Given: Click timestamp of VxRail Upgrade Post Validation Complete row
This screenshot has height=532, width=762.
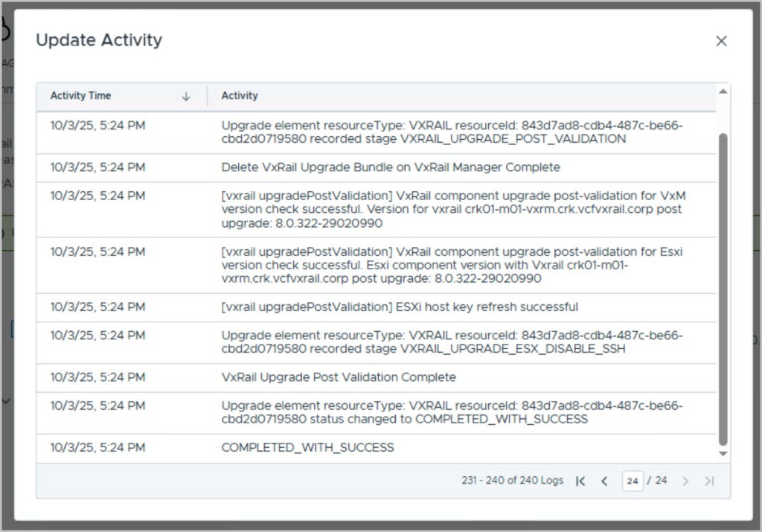Looking at the screenshot, I should point(97,377).
